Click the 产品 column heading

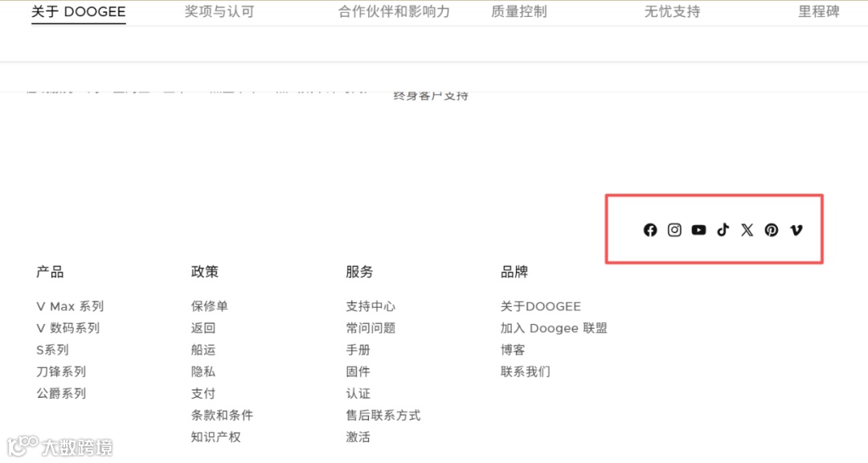[x=50, y=272]
